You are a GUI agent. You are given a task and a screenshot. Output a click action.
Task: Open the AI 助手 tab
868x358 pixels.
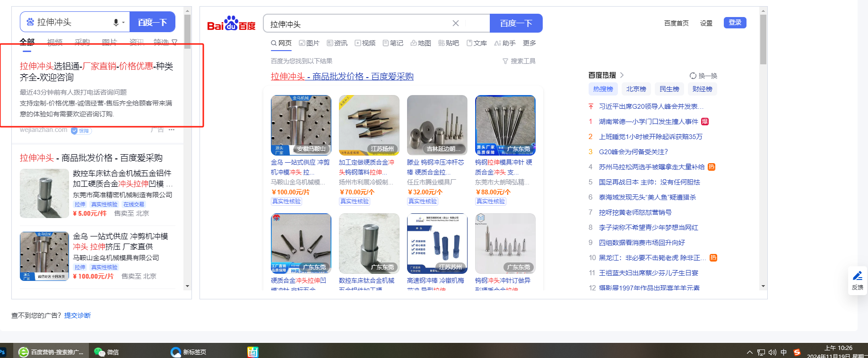(504, 43)
